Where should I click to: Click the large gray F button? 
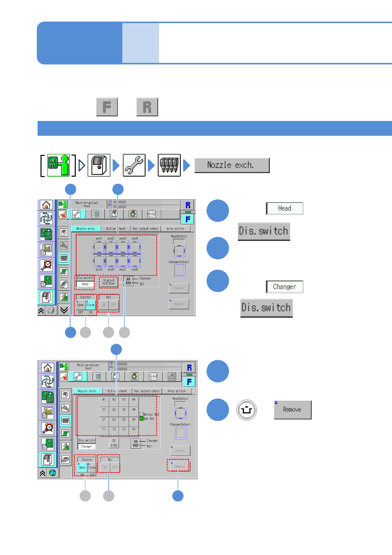coord(107,107)
